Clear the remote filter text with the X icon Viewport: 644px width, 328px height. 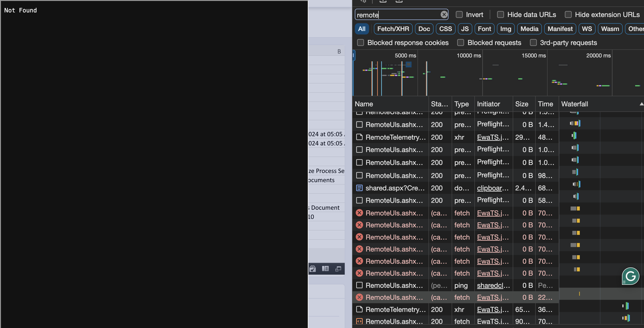444,14
